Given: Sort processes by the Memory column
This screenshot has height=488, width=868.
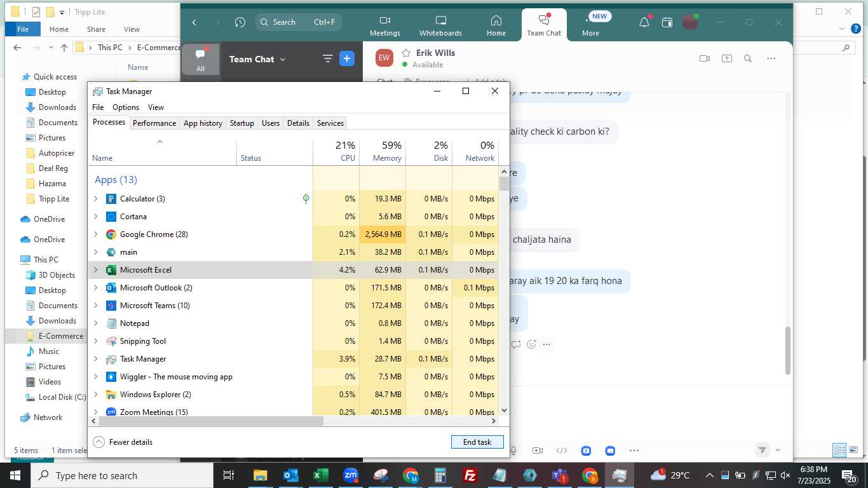Looking at the screenshot, I should point(383,151).
